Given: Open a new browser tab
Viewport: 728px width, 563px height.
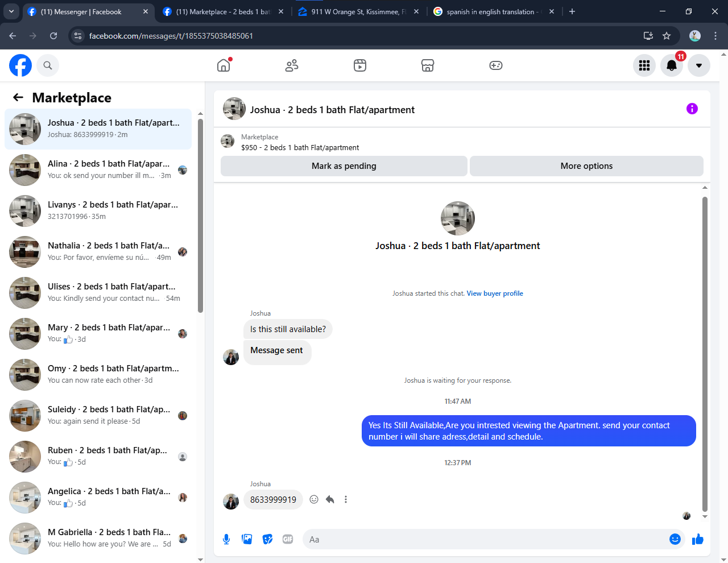Looking at the screenshot, I should tap(572, 11).
